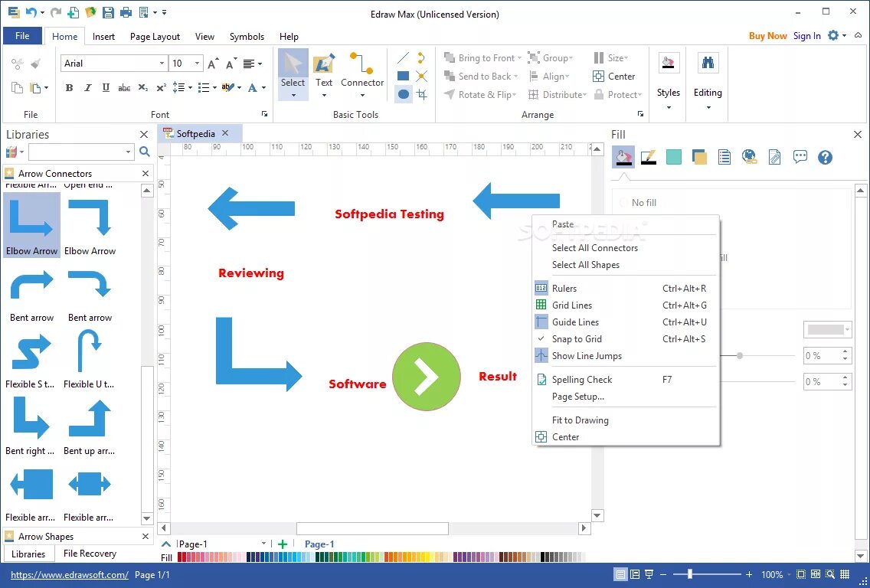The width and height of the screenshot is (870, 588).
Task: Open the Line pencil tab in Fill panel
Action: click(648, 157)
